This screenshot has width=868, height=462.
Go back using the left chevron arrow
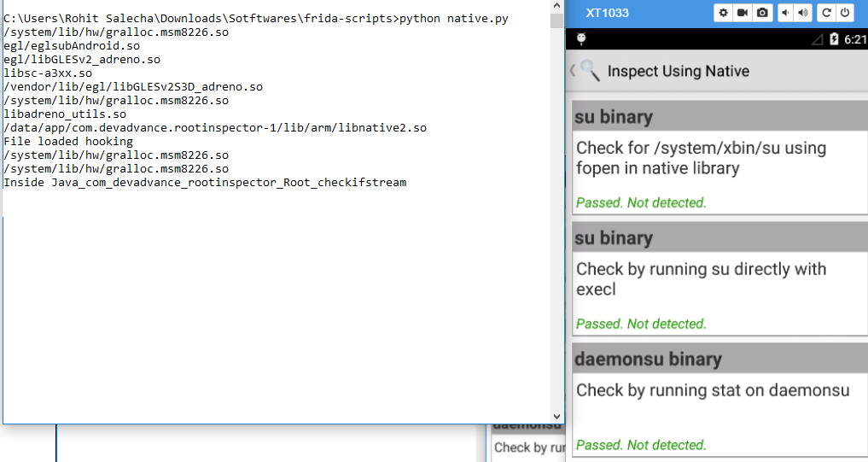(x=573, y=70)
